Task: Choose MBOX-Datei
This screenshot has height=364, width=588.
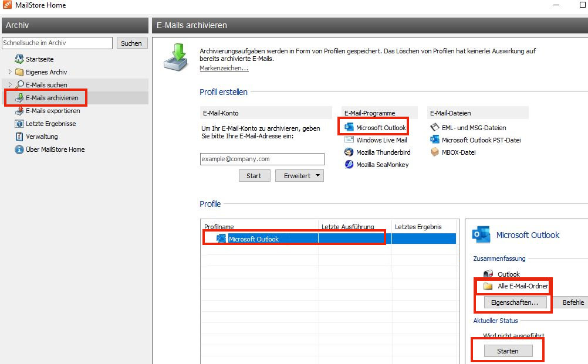Action: (x=459, y=152)
